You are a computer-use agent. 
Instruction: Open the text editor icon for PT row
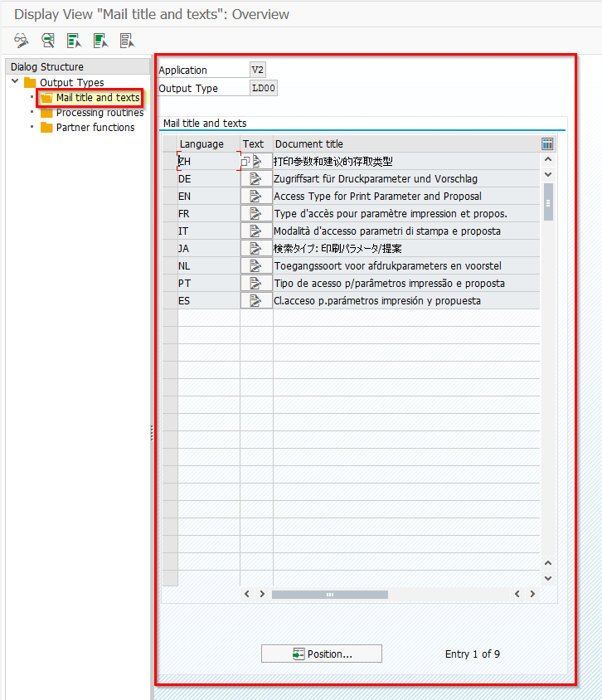pos(256,283)
